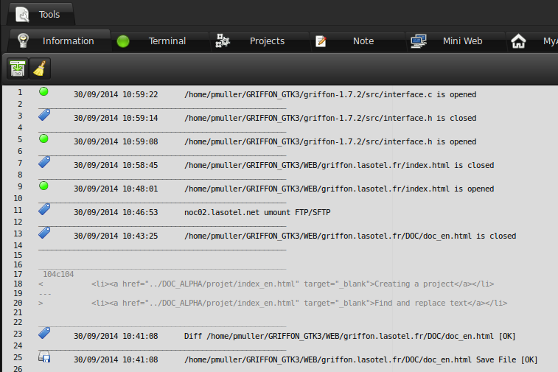558x372 pixels.
Task: Click timestamp 30/09/2014 10:59:08
Action: point(116,141)
